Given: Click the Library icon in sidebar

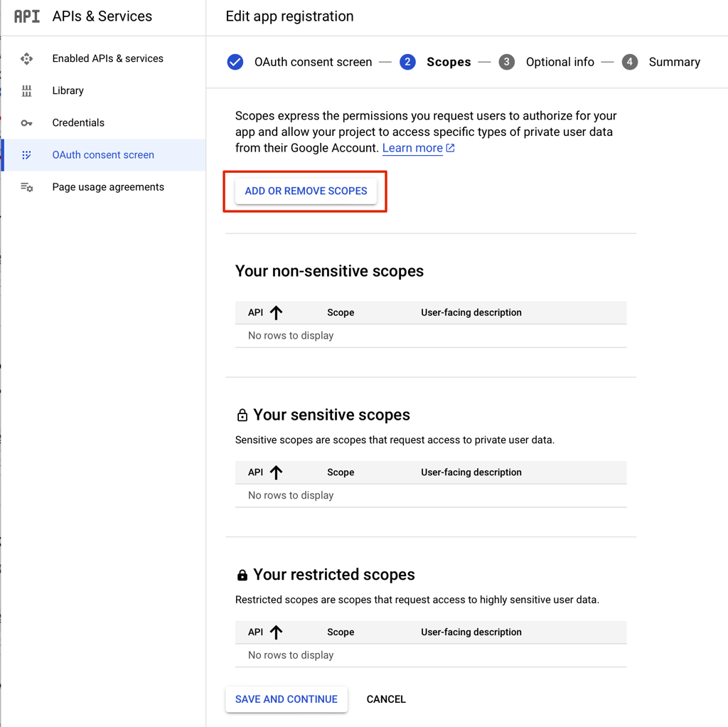Looking at the screenshot, I should click(26, 90).
